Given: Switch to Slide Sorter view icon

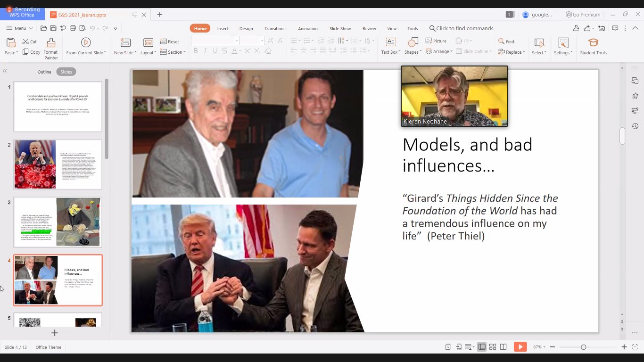Looking at the screenshot, I should (x=493, y=347).
